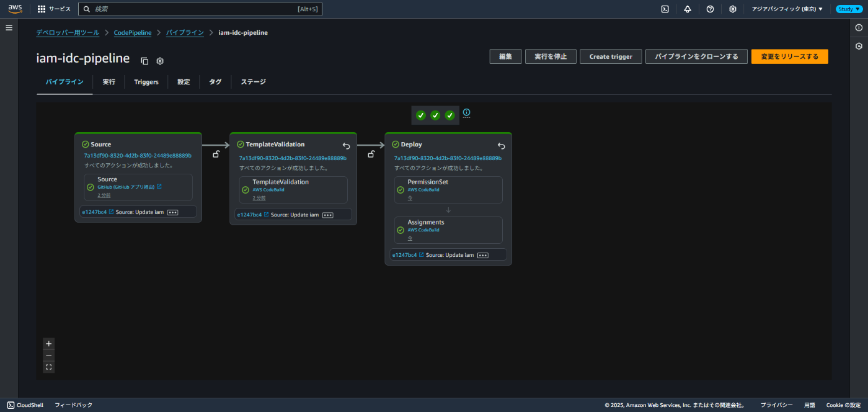
Task: Click the three green checkmarks status summary
Action: pyautogui.click(x=435, y=115)
